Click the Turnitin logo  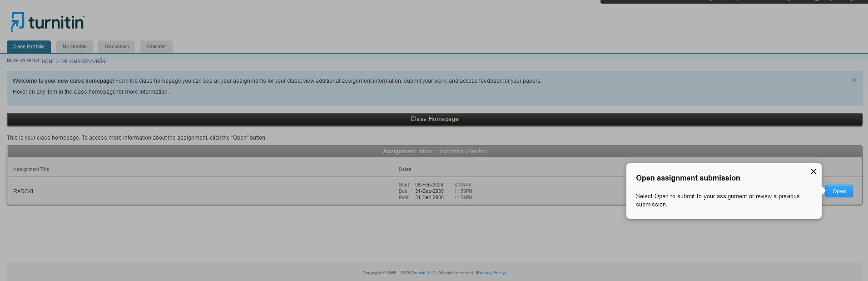coord(48,22)
